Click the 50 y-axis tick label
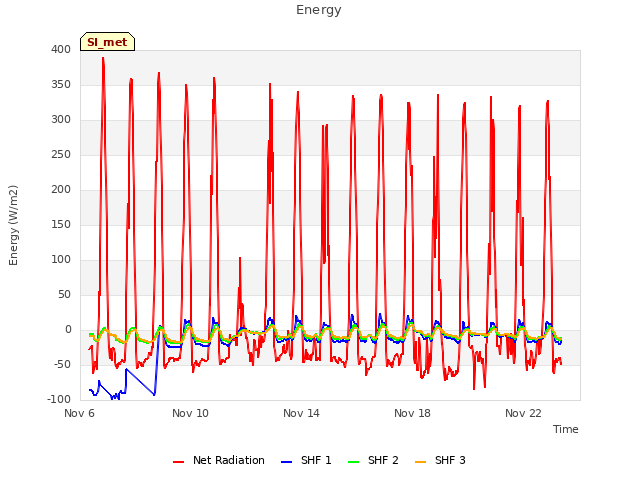Screen dimensions: 640x480 pyautogui.click(x=64, y=295)
